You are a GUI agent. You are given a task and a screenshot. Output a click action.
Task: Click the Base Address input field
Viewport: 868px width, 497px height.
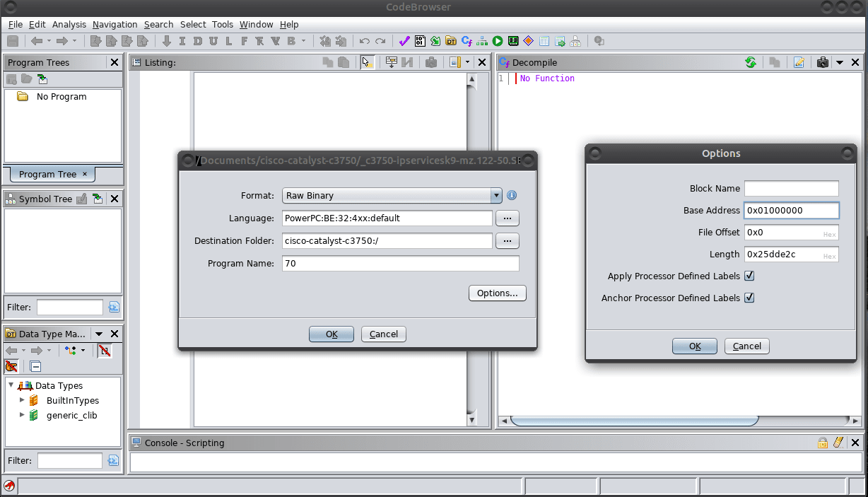(x=790, y=210)
